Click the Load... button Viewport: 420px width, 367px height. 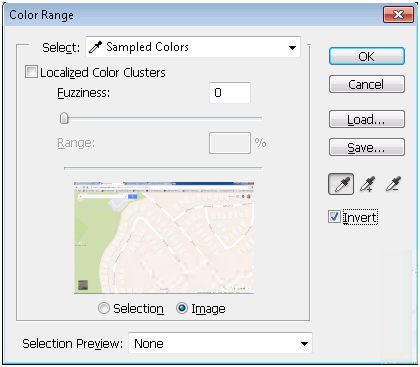click(367, 119)
